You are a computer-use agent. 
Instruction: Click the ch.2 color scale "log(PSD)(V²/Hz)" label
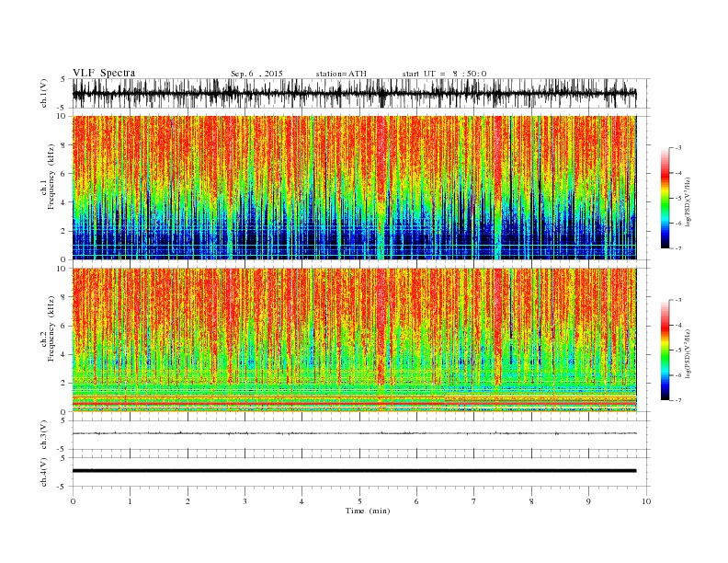click(689, 353)
